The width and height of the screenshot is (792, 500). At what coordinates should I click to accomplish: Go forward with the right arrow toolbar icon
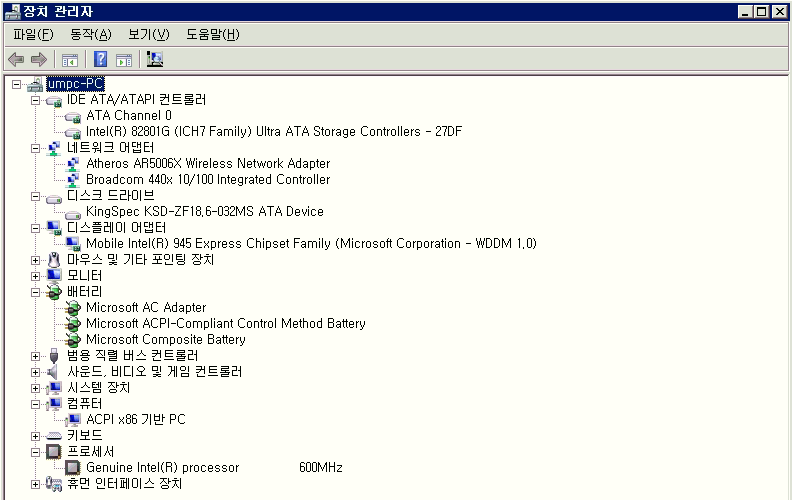coord(39,60)
